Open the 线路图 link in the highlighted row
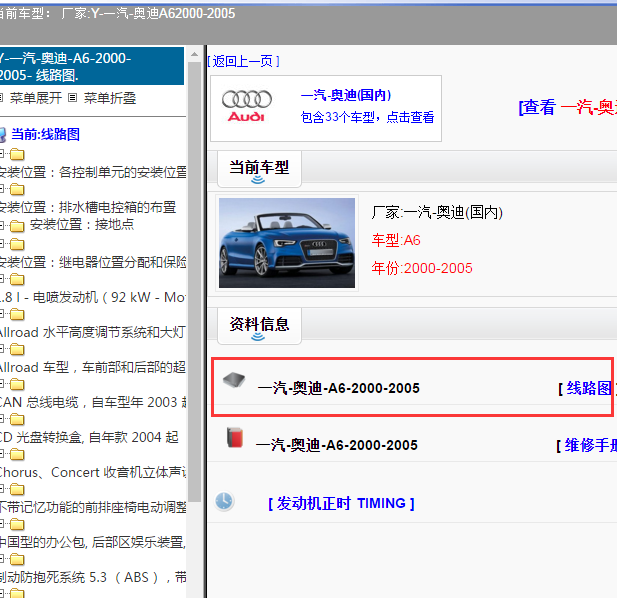The height and width of the screenshot is (598, 617). [x=589, y=388]
